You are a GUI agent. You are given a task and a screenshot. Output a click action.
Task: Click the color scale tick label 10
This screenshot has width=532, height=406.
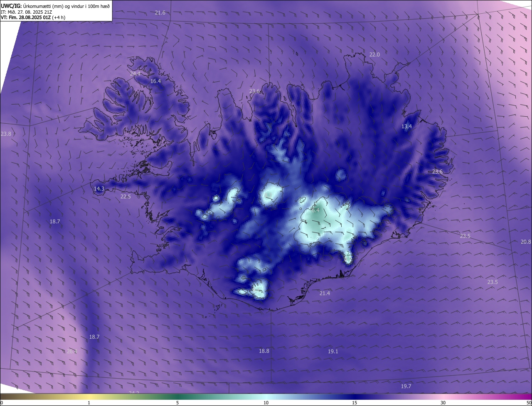(x=266, y=403)
